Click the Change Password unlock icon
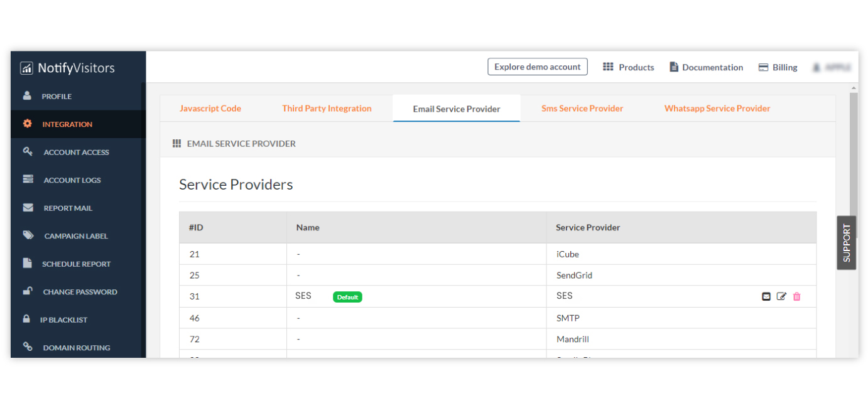Viewport: 868px width, 408px height. pos(28,291)
